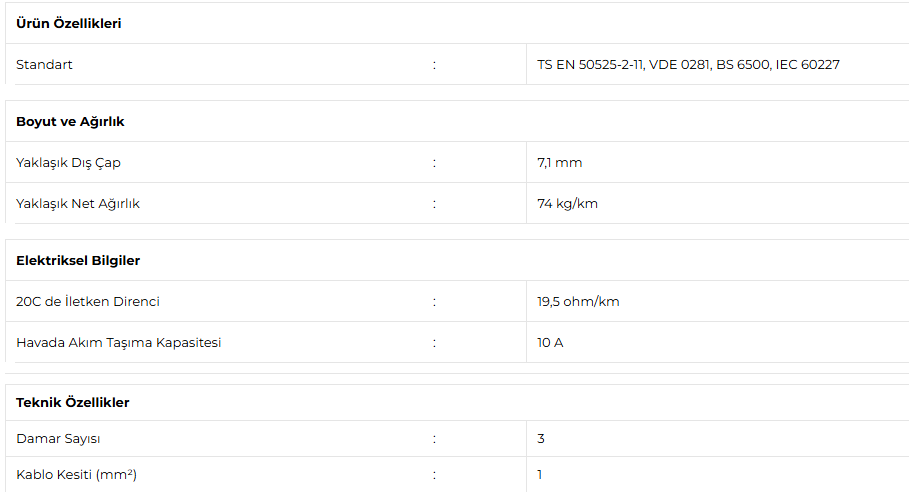Viewport: 909px width, 493px height.
Task: Click the 10 A current capacity value
Action: 550,343
